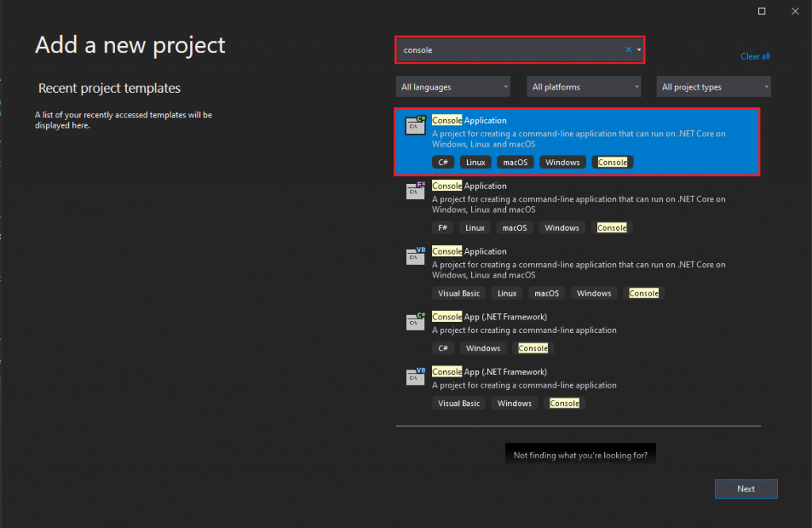812x528 pixels.
Task: Open the All languages dropdown
Action: click(452, 86)
